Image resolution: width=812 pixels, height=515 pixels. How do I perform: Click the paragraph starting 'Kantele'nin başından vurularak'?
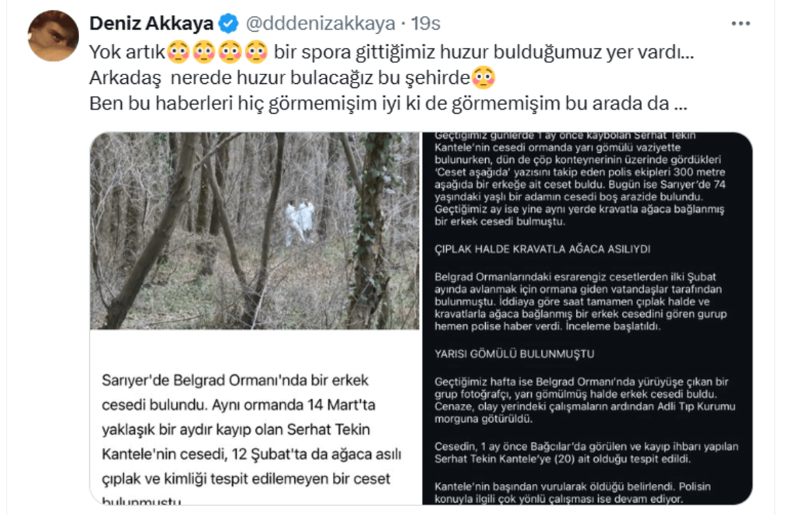(x=572, y=493)
